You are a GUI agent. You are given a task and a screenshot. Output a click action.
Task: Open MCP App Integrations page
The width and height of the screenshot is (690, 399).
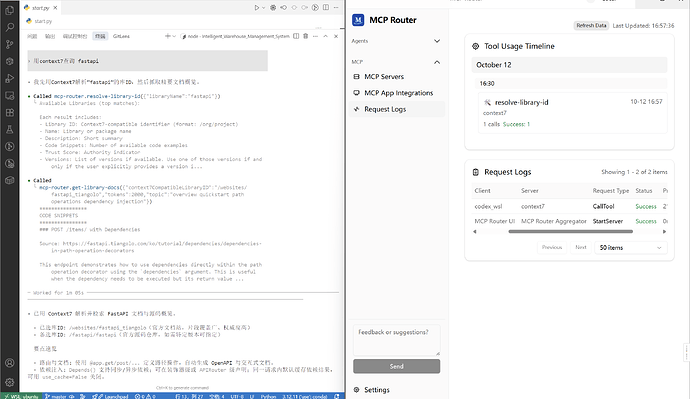[x=396, y=93]
